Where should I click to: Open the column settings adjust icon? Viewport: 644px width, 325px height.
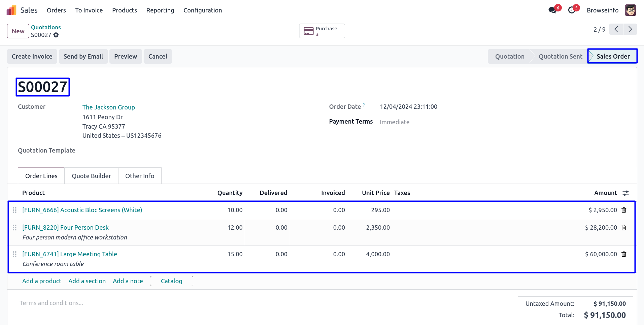click(625, 193)
